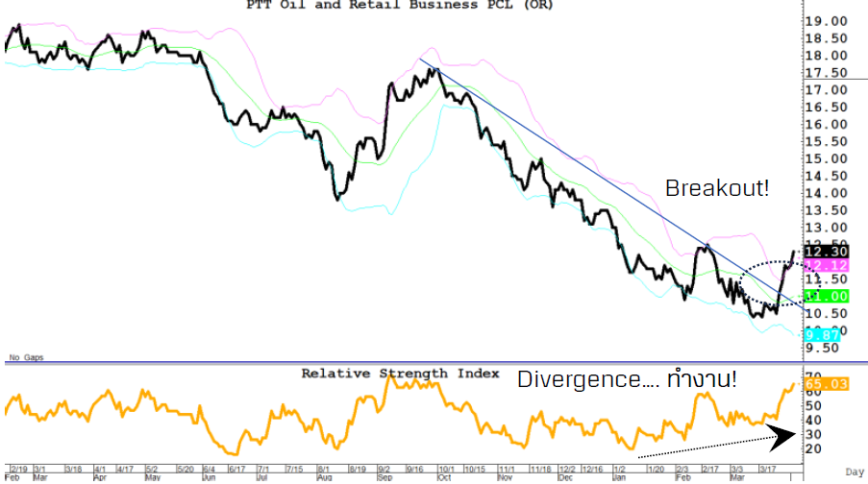Click the Day timeframe label
This screenshot has height=484, width=868.
point(855,472)
